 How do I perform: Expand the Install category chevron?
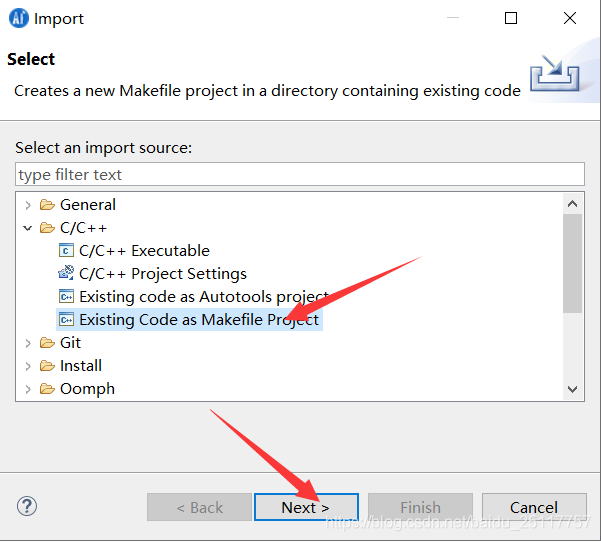pos(28,366)
